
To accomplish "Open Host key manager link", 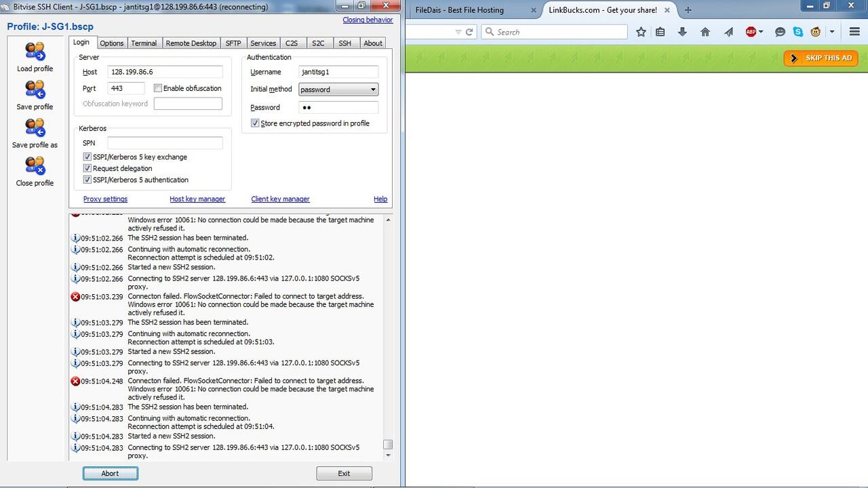I will [197, 199].
